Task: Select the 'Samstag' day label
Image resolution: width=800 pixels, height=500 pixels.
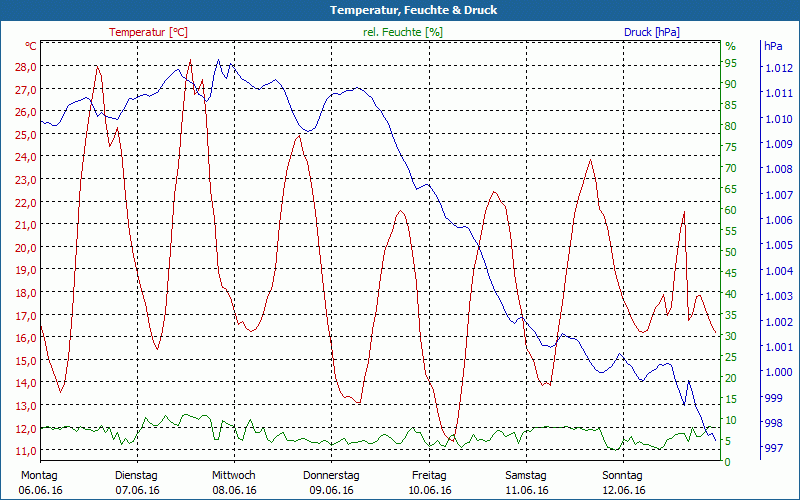Action: coord(526,475)
